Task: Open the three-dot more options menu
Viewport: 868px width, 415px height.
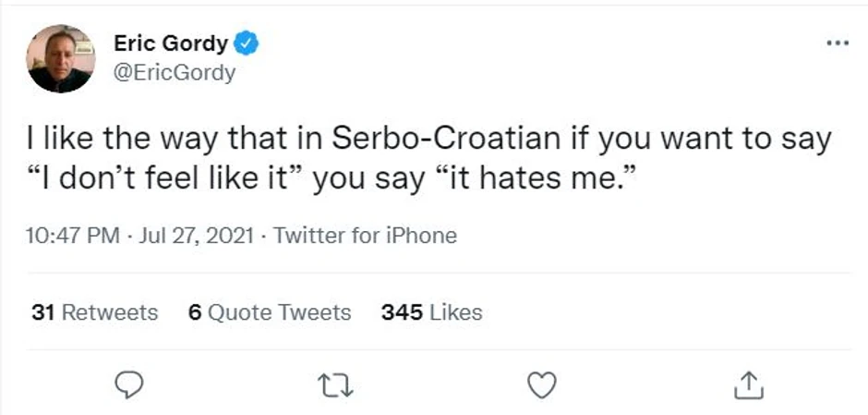Action: (837, 43)
